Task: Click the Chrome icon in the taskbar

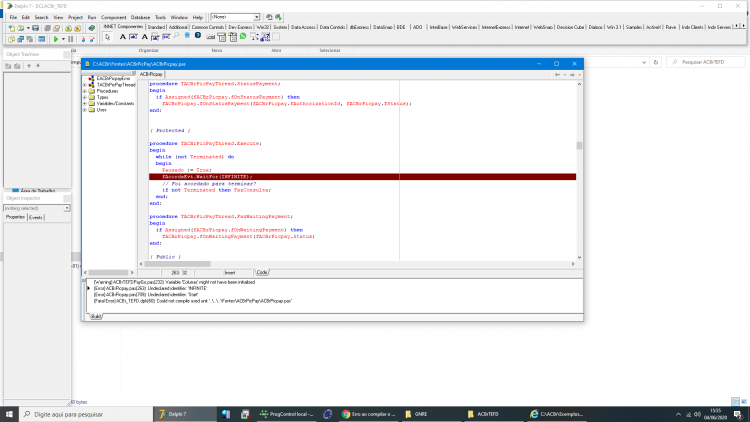Action: click(x=346, y=414)
